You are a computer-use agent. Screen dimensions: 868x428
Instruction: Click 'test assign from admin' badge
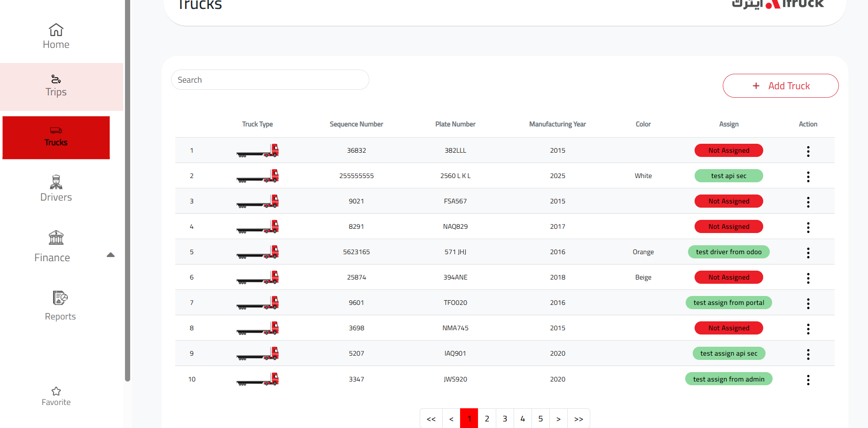click(x=728, y=379)
